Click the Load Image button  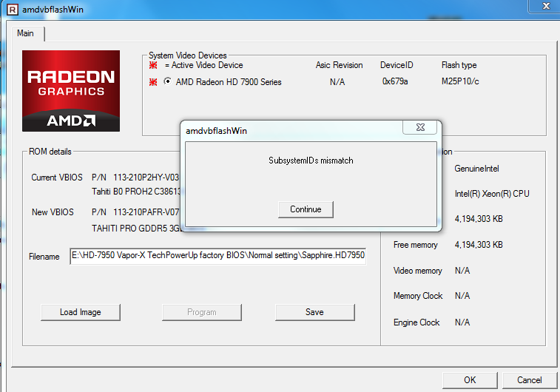pos(81,312)
